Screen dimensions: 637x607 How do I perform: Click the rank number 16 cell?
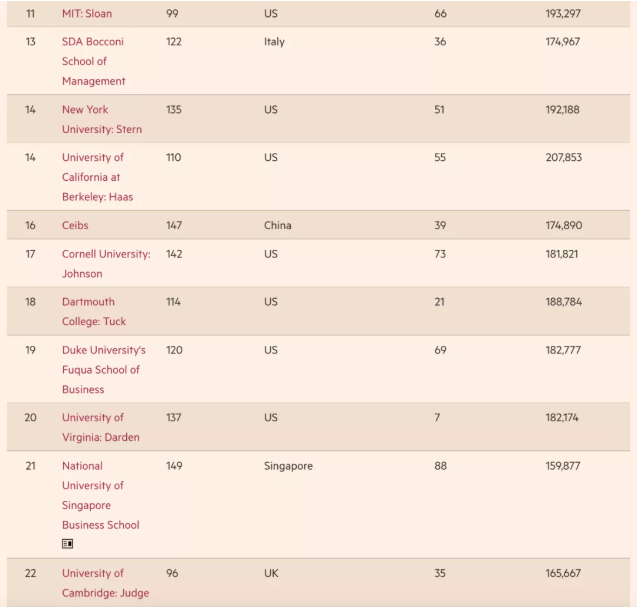tap(30, 225)
